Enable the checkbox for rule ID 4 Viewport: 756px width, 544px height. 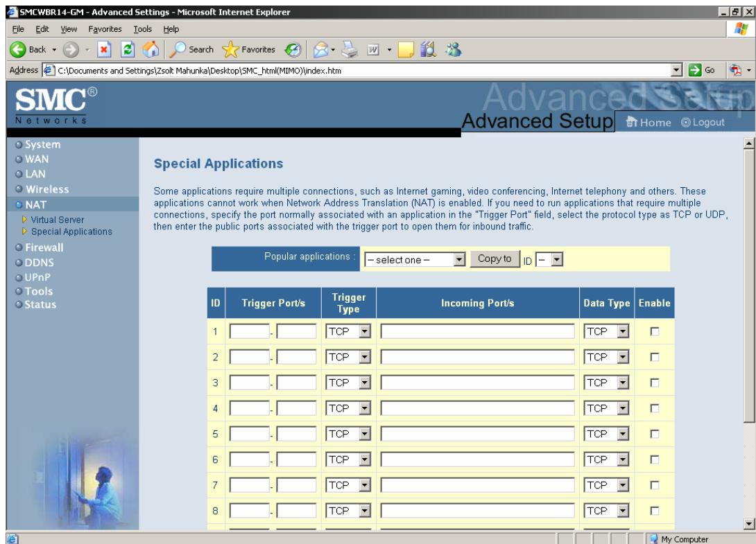click(654, 408)
